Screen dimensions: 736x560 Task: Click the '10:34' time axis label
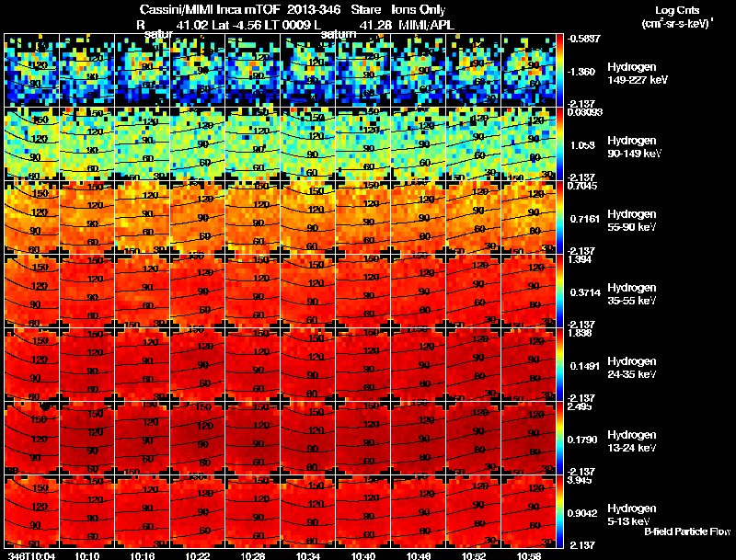pyautogui.click(x=308, y=556)
